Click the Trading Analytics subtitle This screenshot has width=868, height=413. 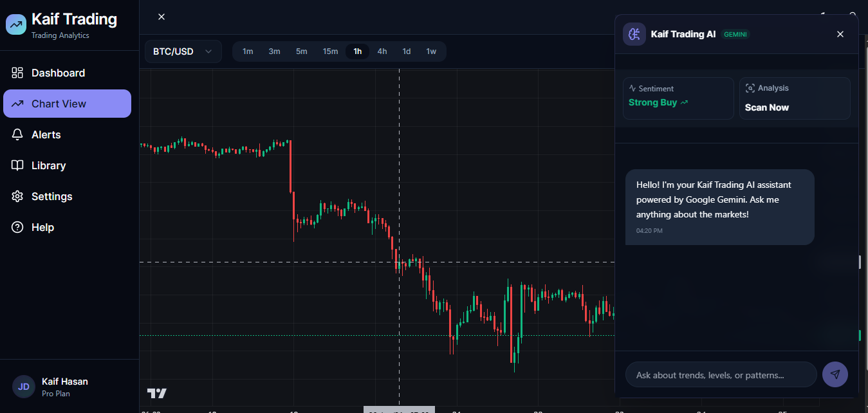(60, 35)
